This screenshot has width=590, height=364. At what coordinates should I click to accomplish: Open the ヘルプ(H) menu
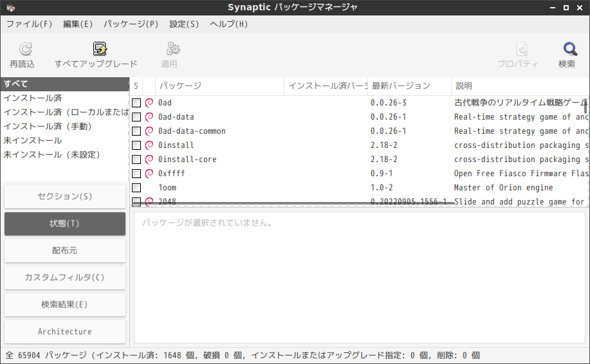coord(229,24)
